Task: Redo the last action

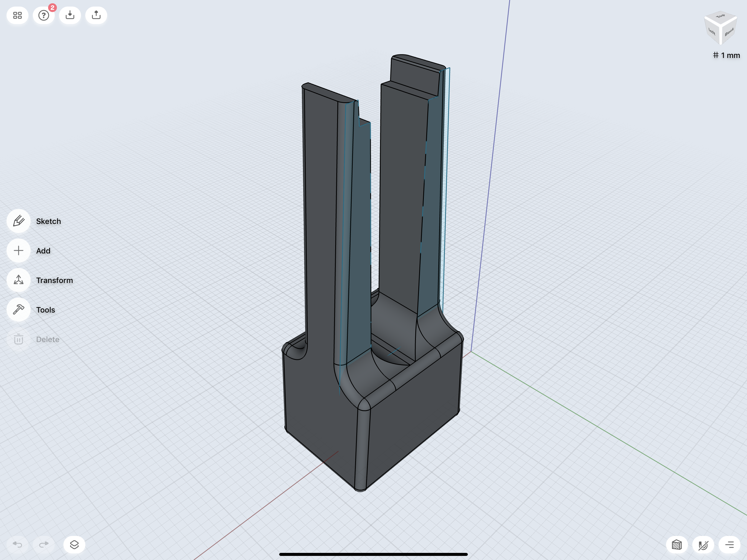Action: pos(44,544)
